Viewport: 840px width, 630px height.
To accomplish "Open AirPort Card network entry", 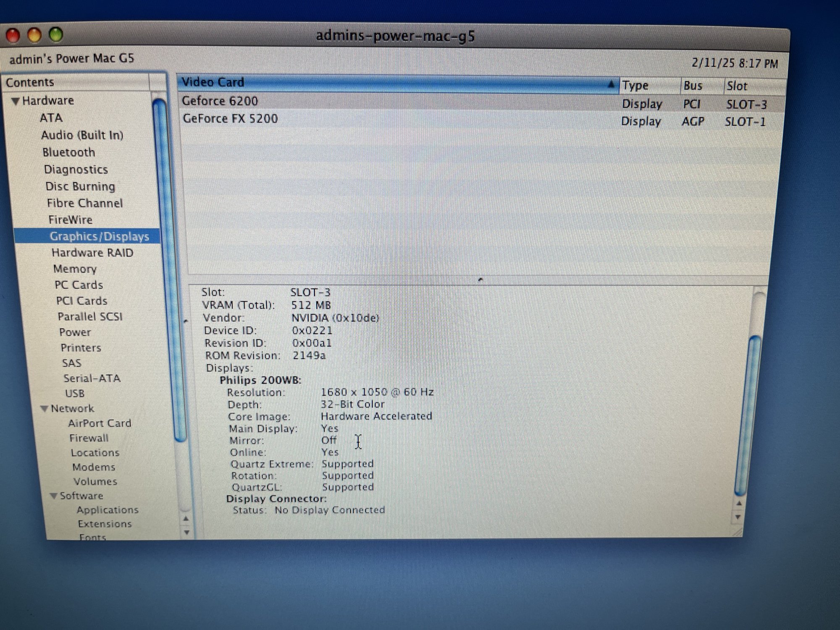I will (x=100, y=423).
